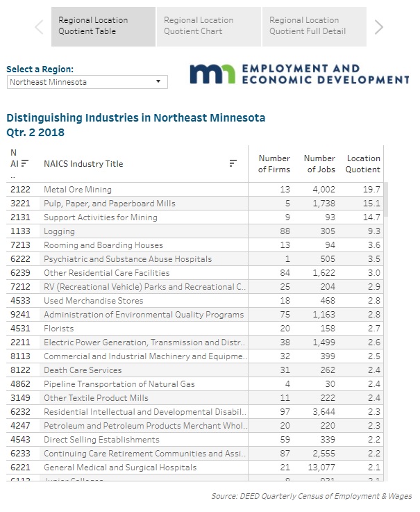This screenshot has width=420, height=512.
Task: Select Commercial and Industrial Machinery row
Action: click(195, 356)
